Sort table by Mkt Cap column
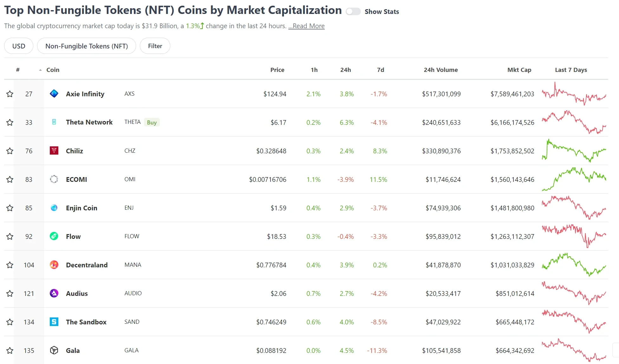619x364 pixels. [x=519, y=70]
